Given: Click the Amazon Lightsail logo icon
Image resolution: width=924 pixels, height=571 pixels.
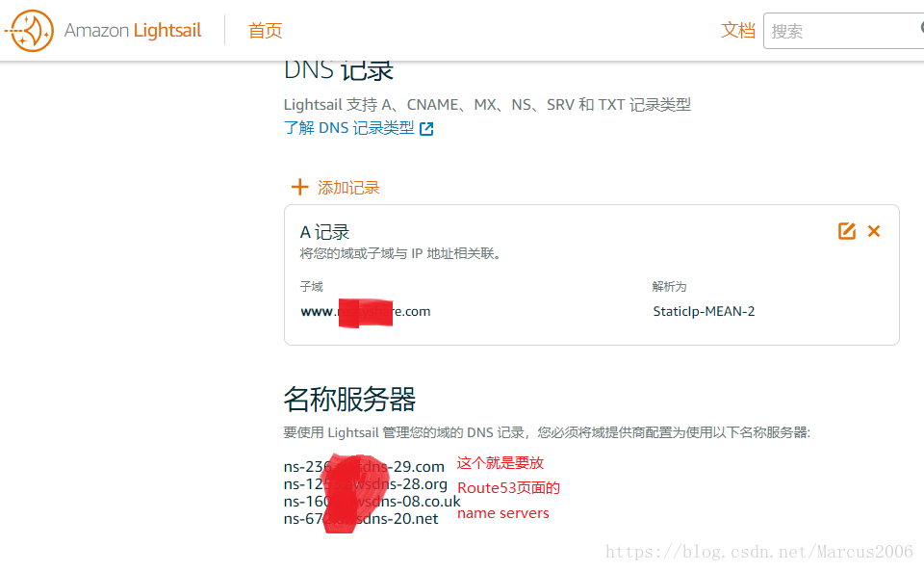Looking at the screenshot, I should 30,31.
